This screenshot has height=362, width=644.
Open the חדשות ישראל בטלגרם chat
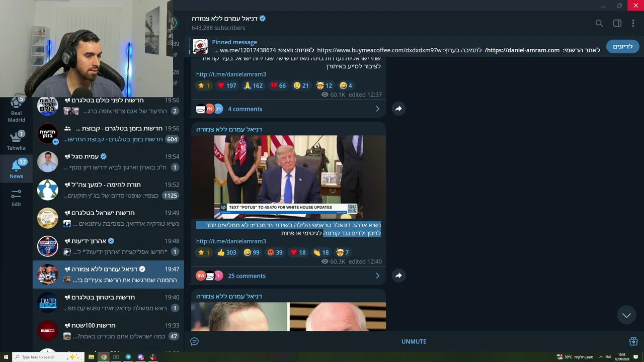point(108,218)
